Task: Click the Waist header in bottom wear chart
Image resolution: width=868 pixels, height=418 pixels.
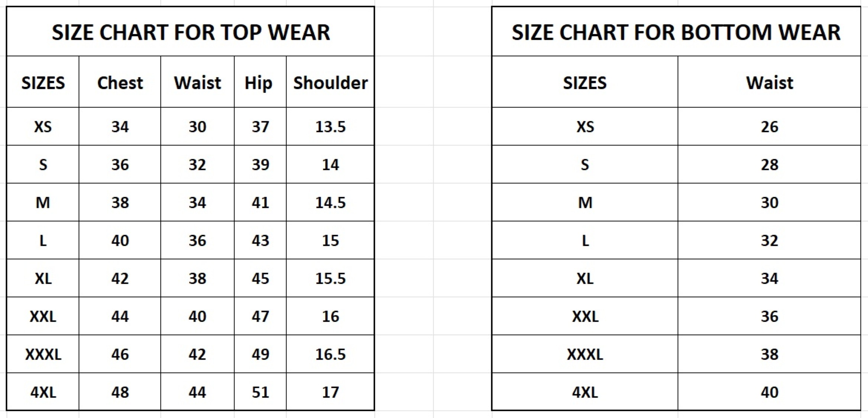Action: (x=770, y=83)
